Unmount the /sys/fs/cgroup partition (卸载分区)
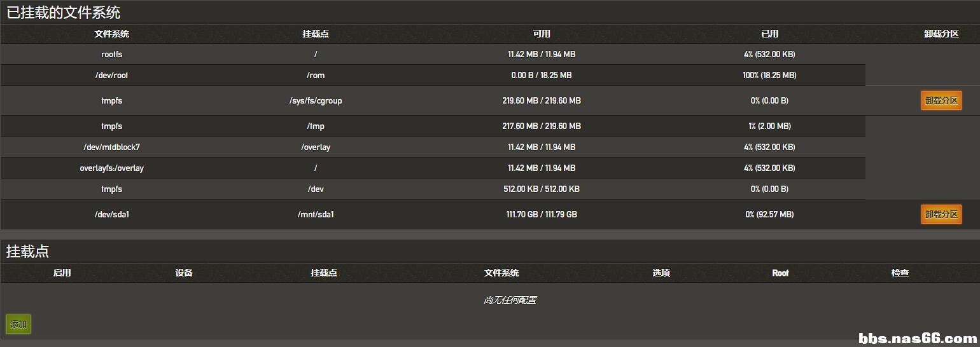Screen dimensions: 980x347 click(941, 100)
